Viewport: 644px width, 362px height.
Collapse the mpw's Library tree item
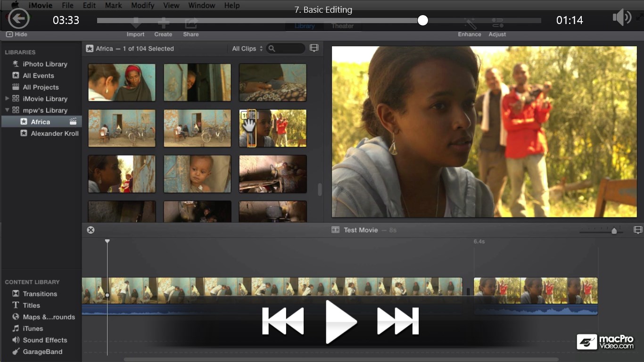[x=7, y=110]
